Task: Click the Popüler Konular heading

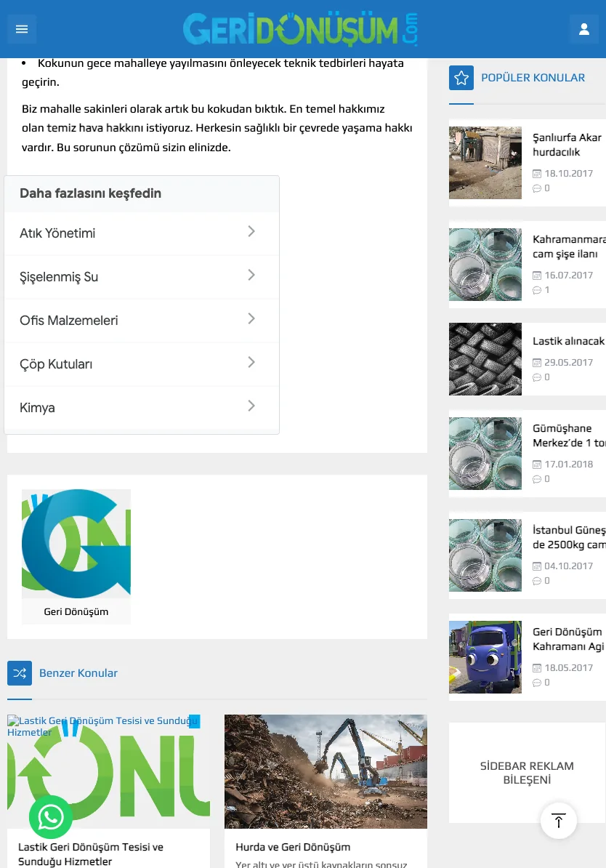Action: tap(533, 78)
